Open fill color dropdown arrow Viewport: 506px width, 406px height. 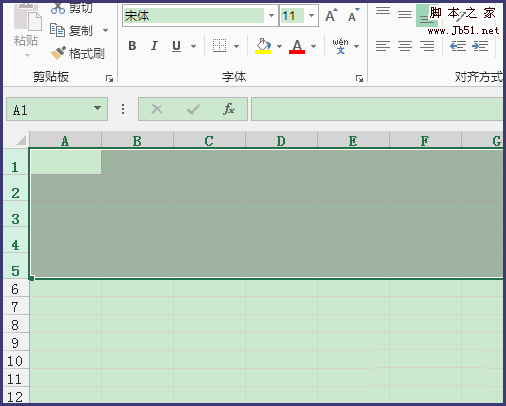point(280,46)
